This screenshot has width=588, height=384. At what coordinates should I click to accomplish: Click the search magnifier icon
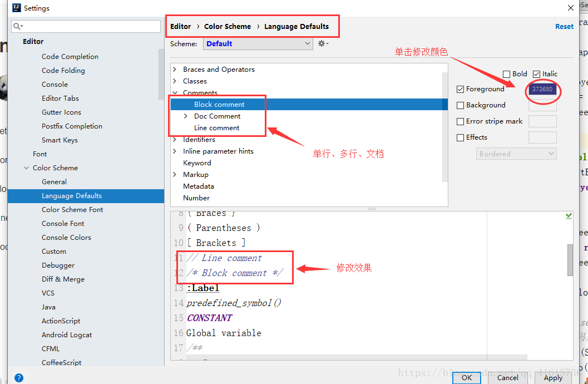[x=18, y=26]
